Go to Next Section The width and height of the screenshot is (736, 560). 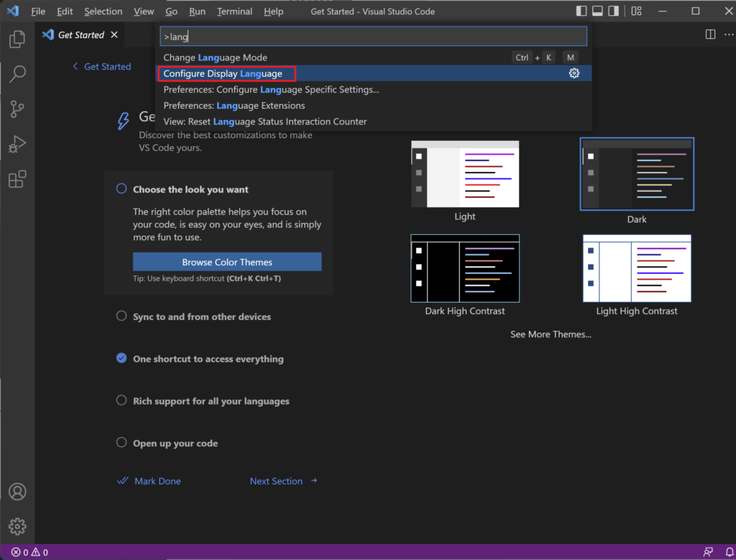click(x=283, y=481)
